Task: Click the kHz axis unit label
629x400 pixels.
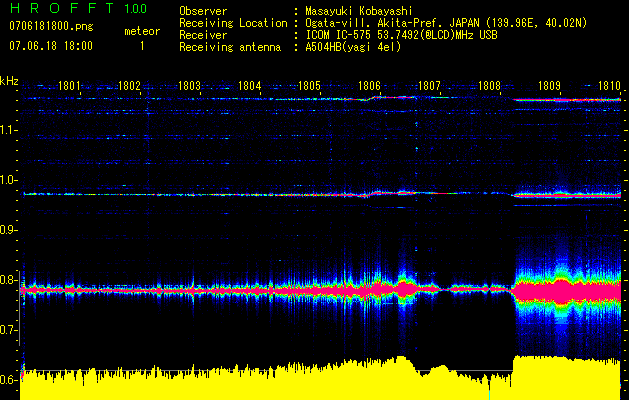Action: [x=9, y=81]
